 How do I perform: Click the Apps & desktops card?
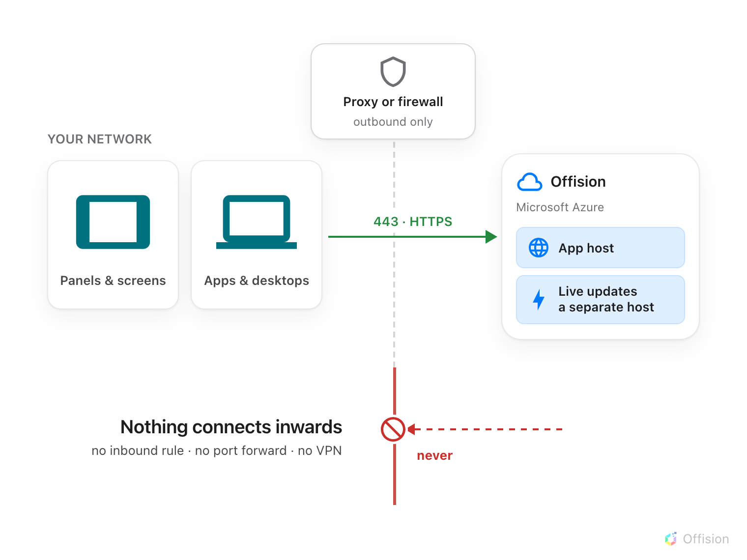[257, 235]
